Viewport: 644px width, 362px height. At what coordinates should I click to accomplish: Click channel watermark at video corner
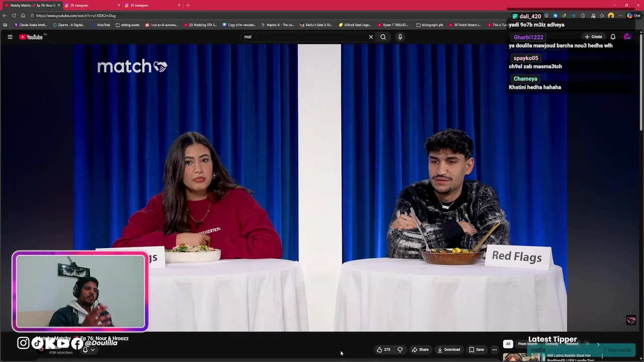coord(631,320)
